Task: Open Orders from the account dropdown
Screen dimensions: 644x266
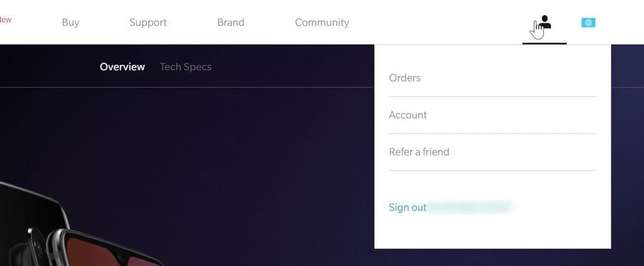Action: coord(492,78)
